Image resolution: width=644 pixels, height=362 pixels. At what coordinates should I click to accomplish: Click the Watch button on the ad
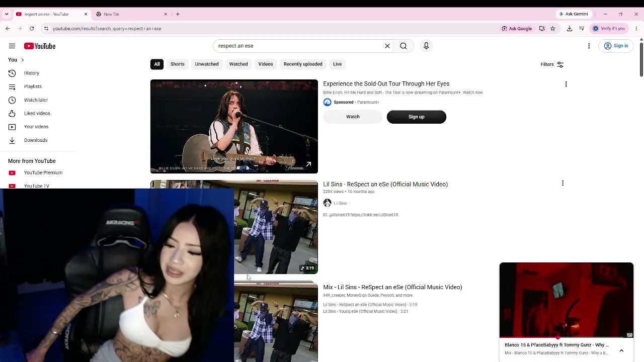point(353,117)
